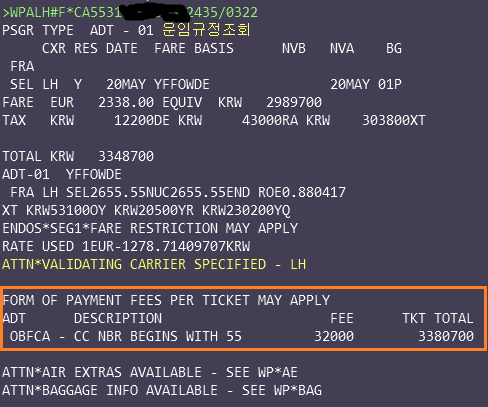Select the Korean fare rule lookup label

206,30
